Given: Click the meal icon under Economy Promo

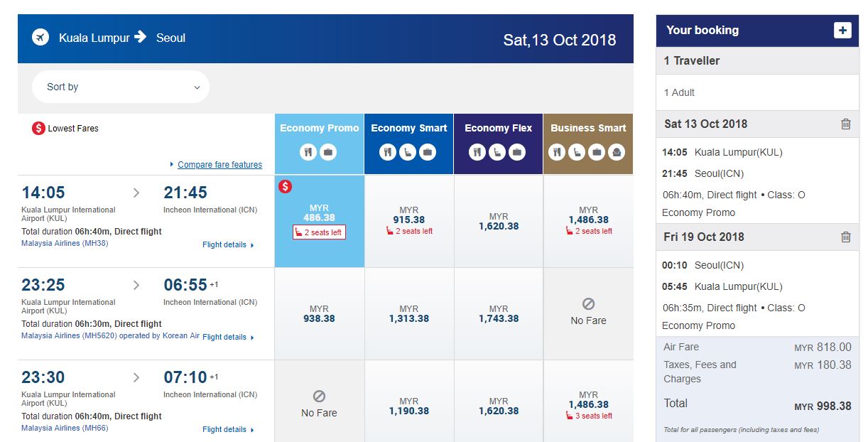Looking at the screenshot, I should 308,151.
